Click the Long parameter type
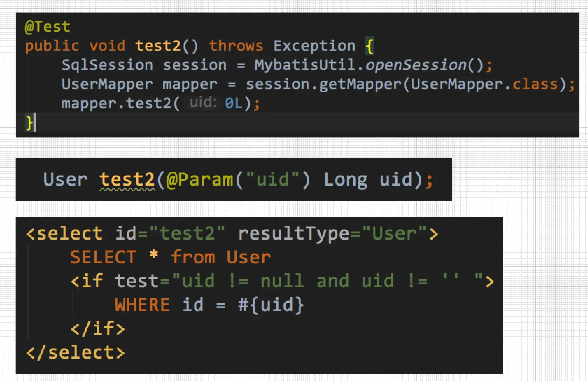This screenshot has width=588, height=381. coord(345,180)
